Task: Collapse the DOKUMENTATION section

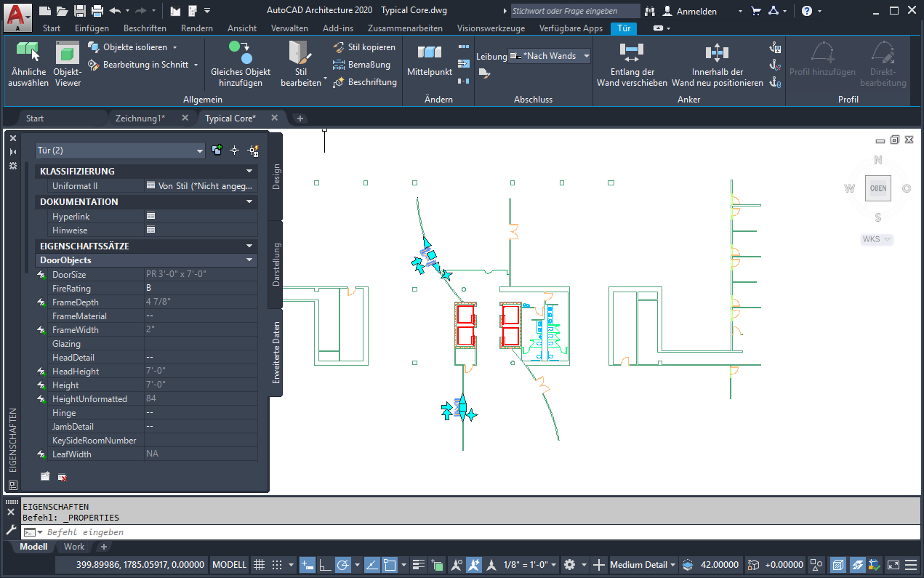Action: tap(249, 202)
